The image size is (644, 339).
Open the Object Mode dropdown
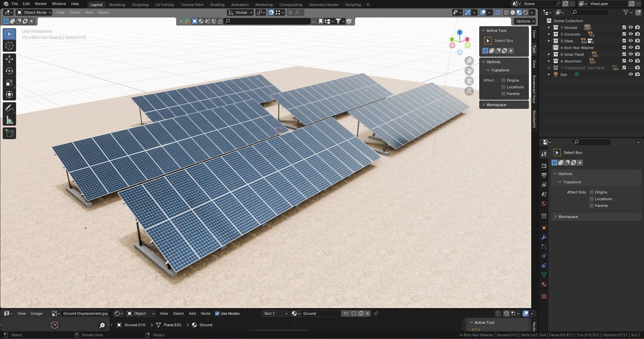[34, 12]
